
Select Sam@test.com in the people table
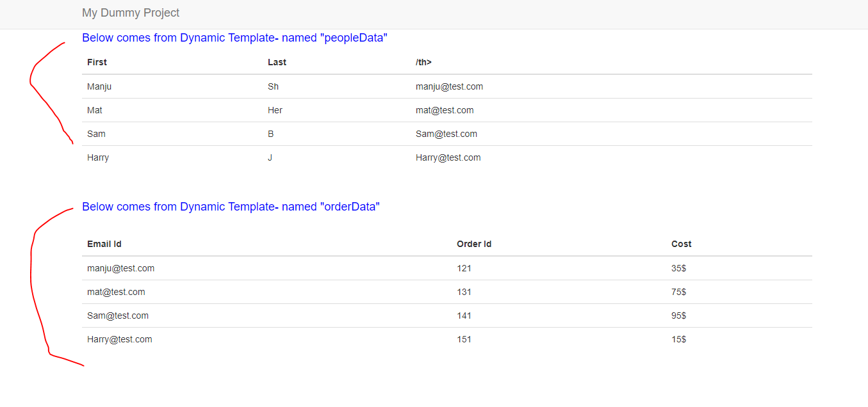click(x=446, y=134)
